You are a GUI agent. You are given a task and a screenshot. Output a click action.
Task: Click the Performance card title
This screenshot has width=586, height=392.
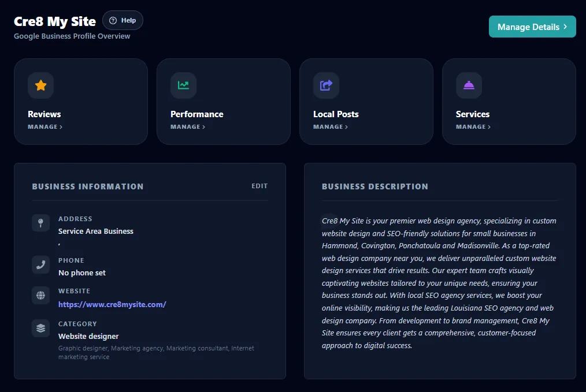pyautogui.click(x=197, y=114)
